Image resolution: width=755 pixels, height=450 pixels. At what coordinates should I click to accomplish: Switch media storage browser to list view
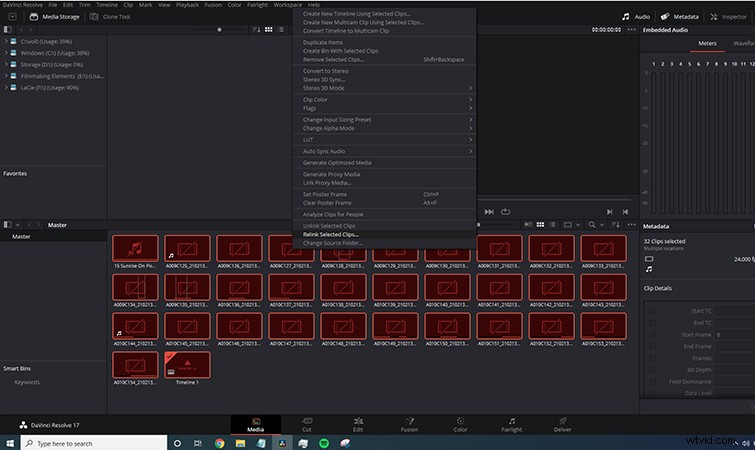click(281, 30)
